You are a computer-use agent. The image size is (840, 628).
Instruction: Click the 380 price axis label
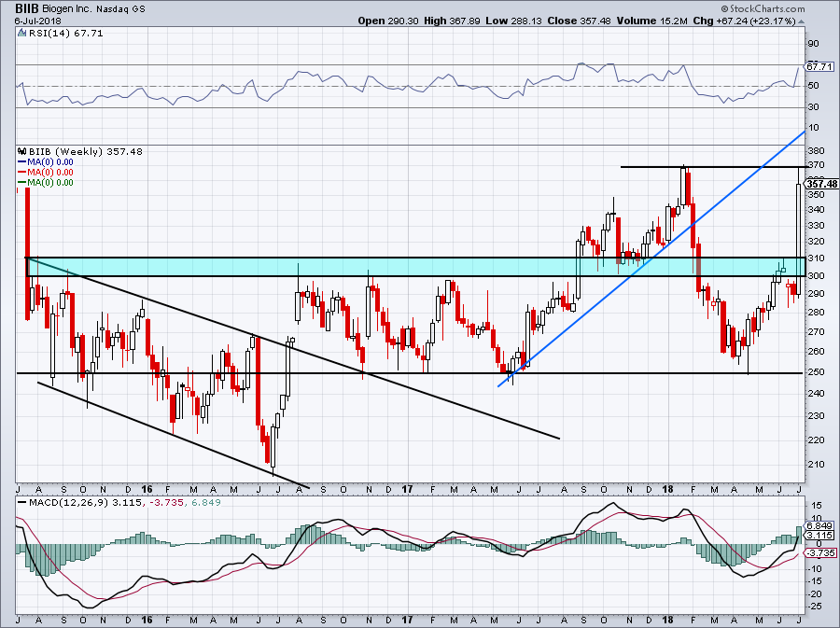pos(817,151)
